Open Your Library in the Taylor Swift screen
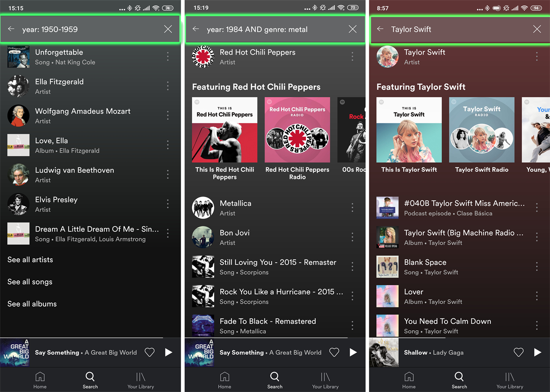 (x=510, y=380)
